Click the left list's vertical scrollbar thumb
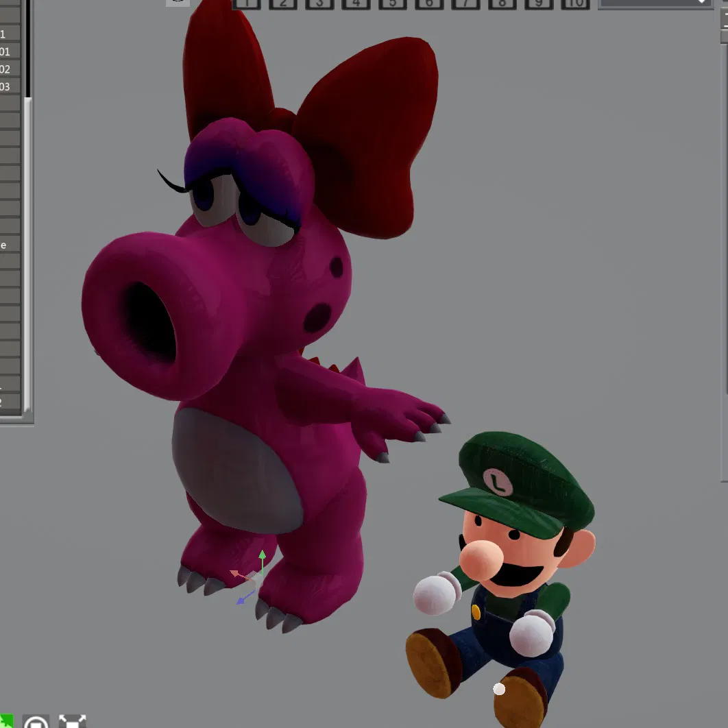 (28, 254)
